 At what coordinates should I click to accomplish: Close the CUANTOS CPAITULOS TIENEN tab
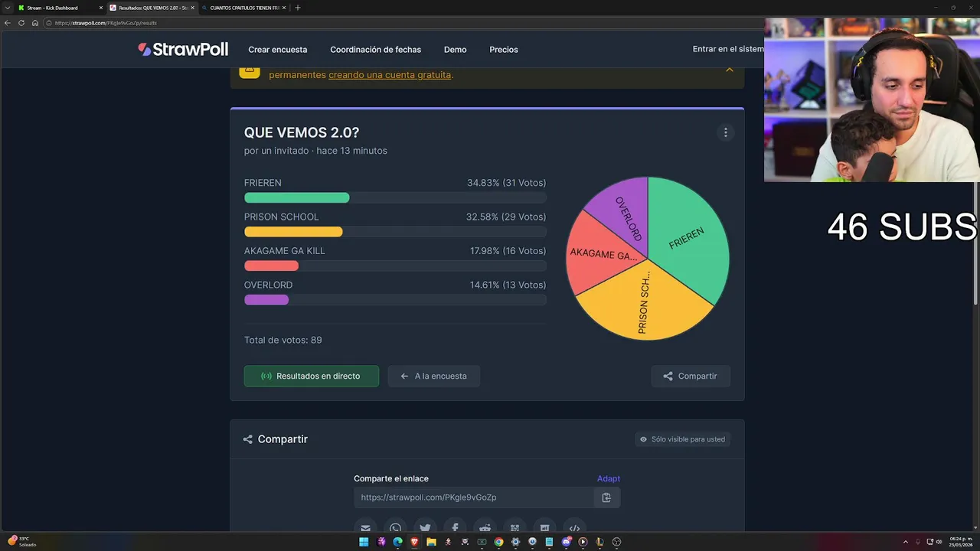coord(284,8)
